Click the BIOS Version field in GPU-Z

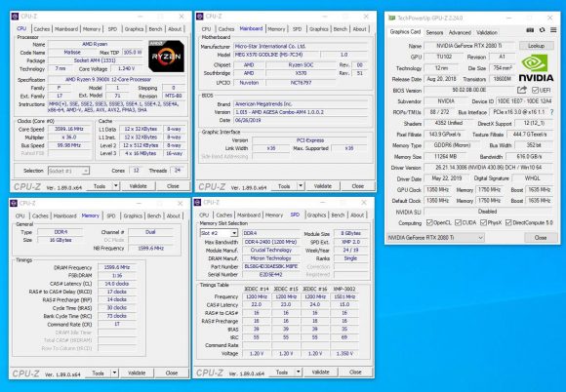(469, 90)
